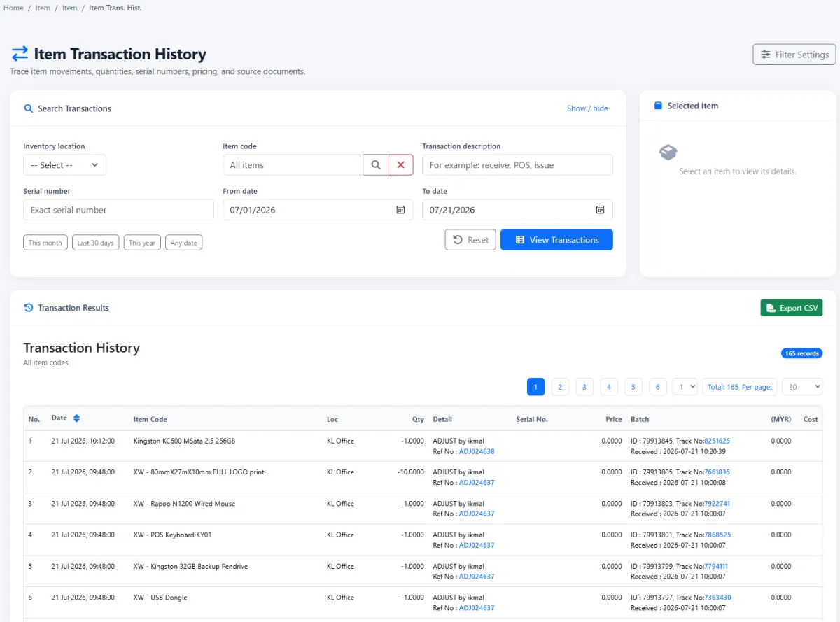Viewport: 840px width, 622px height.
Task: Click the Qty column header
Action: (418, 419)
